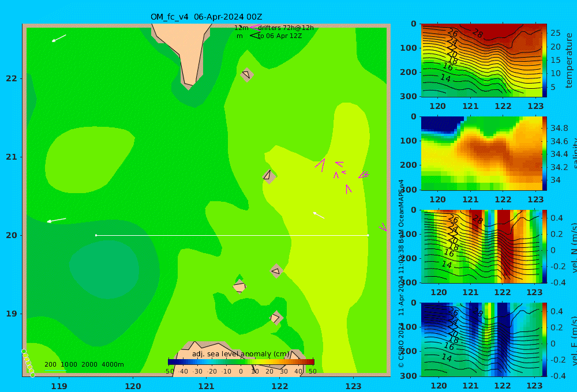Click the '-50' tick on the sea level colorbar
577x392 pixels.
click(x=169, y=371)
